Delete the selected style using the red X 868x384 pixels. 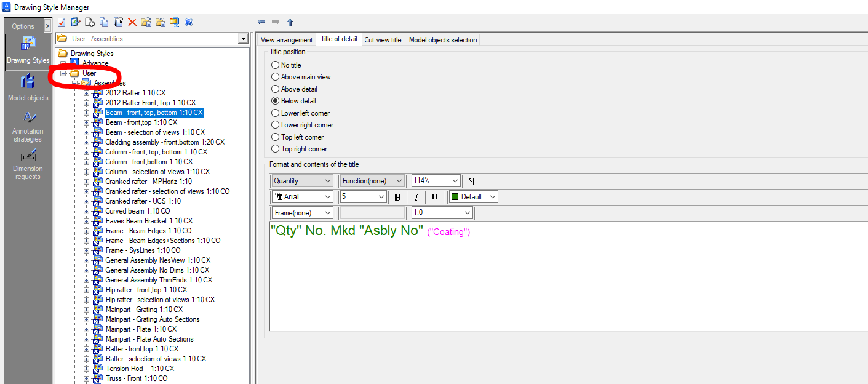pyautogui.click(x=132, y=22)
